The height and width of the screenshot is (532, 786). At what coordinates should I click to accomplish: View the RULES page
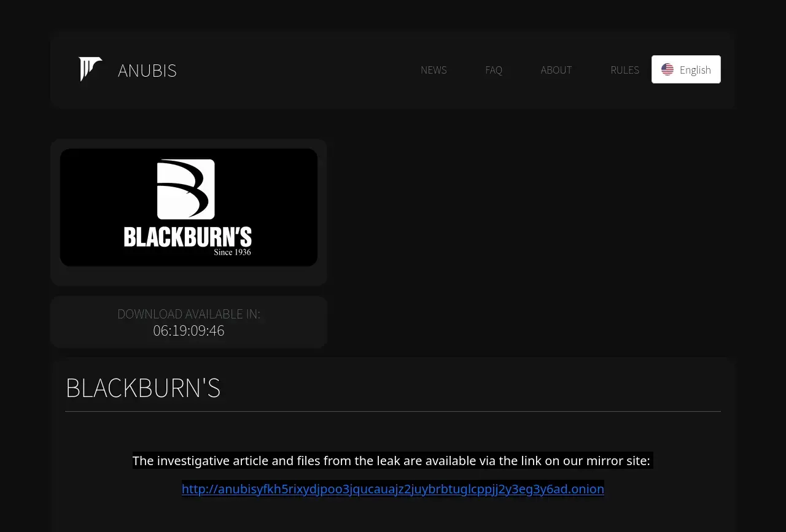coord(625,70)
